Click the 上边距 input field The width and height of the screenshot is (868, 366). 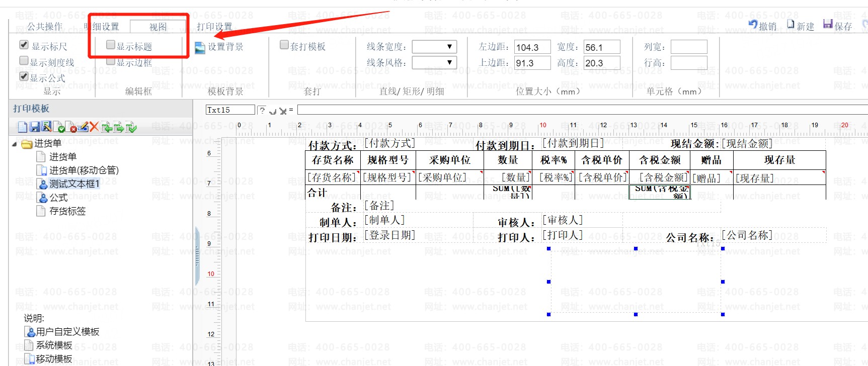click(x=532, y=63)
